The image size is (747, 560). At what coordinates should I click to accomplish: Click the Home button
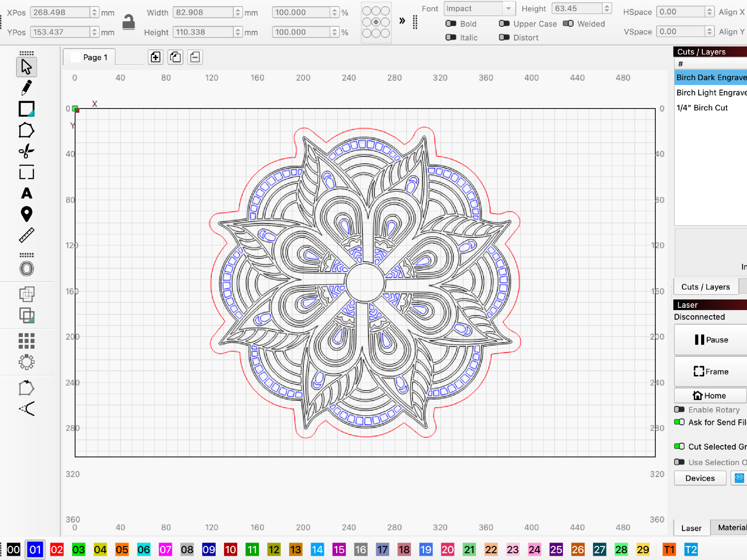point(711,395)
